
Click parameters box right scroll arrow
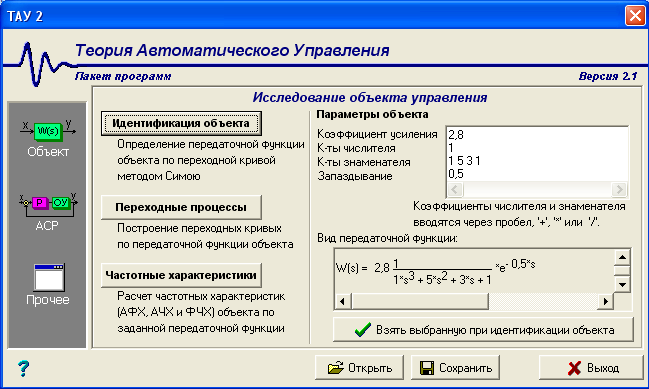click(620, 190)
